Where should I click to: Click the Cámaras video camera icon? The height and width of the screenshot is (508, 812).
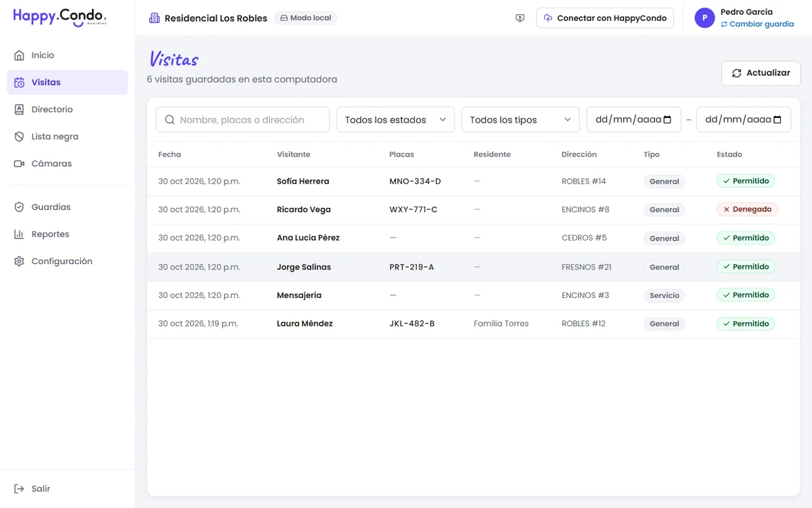pyautogui.click(x=19, y=163)
